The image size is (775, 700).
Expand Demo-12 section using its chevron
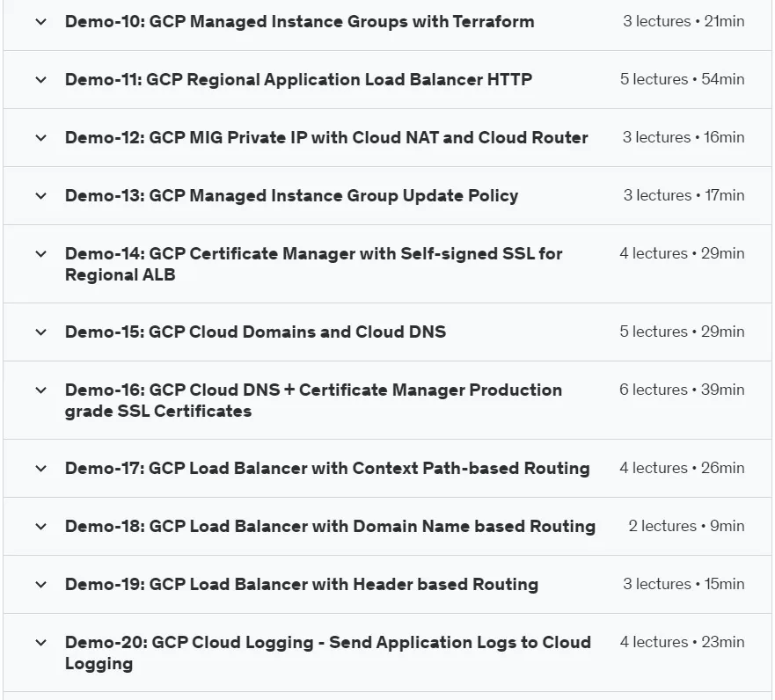tap(41, 138)
